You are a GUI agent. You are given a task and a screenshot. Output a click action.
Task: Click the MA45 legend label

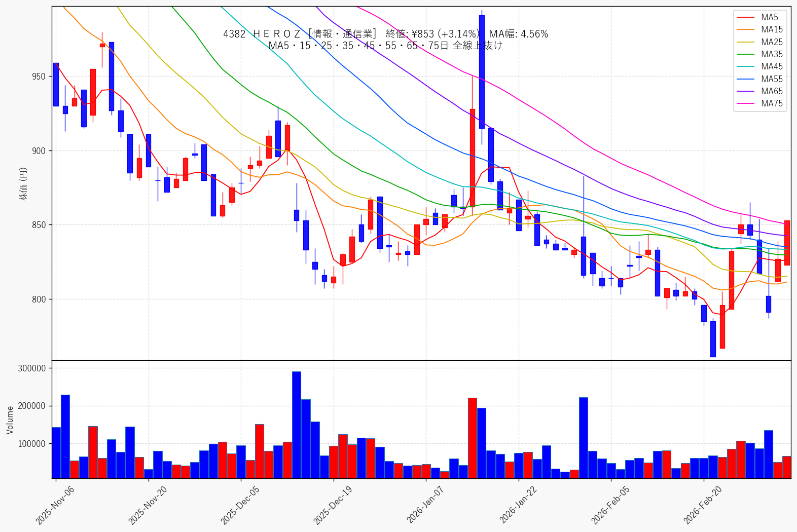click(x=772, y=66)
